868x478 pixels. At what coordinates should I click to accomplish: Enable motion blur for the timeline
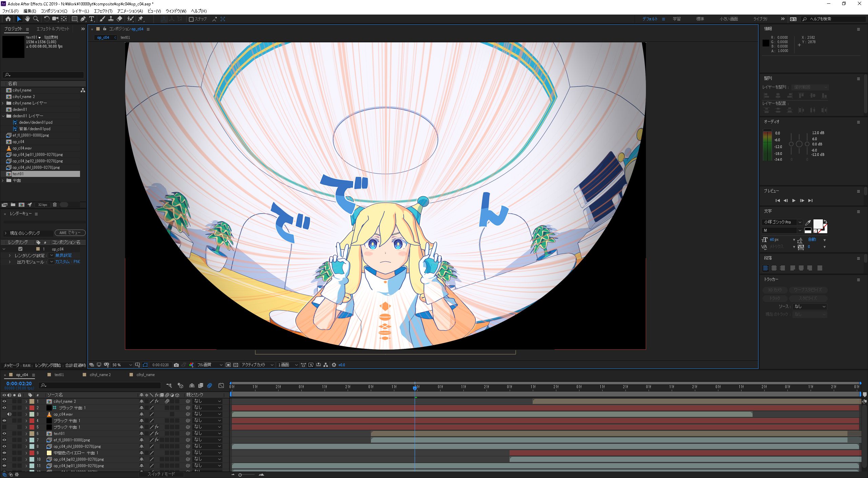pos(210,385)
